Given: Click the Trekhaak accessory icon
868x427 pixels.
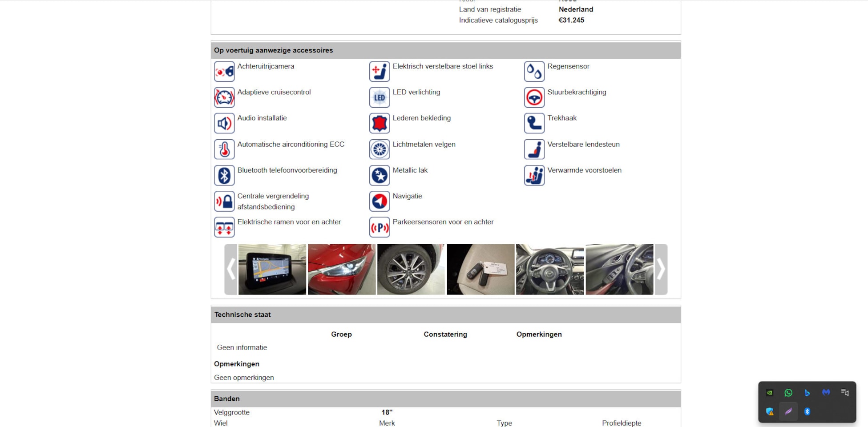Looking at the screenshot, I should 534,123.
